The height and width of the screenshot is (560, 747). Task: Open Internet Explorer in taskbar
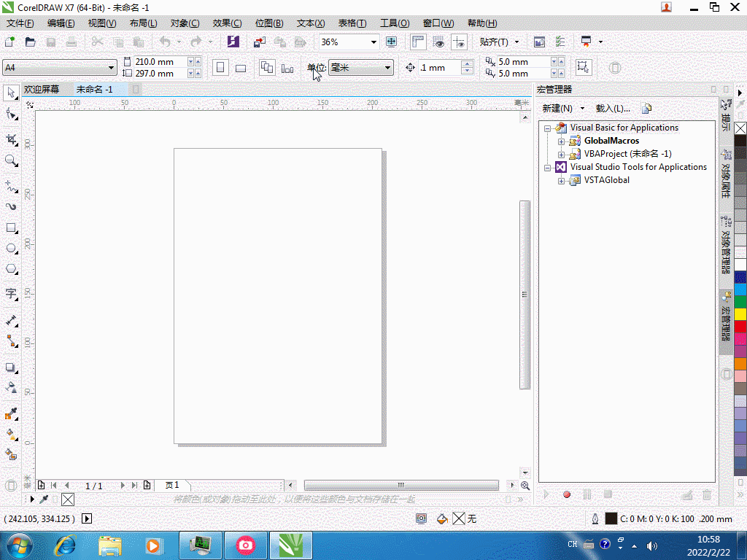(x=65, y=545)
